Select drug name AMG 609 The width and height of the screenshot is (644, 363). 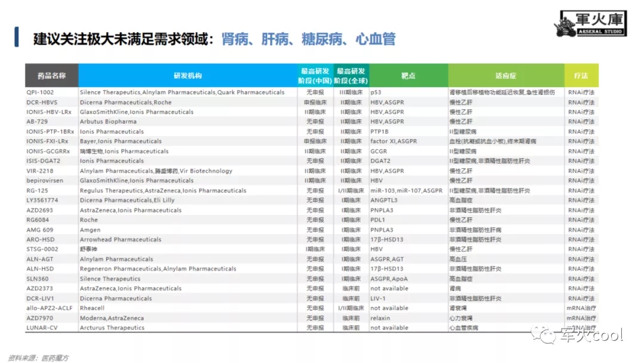pyautogui.click(x=40, y=230)
